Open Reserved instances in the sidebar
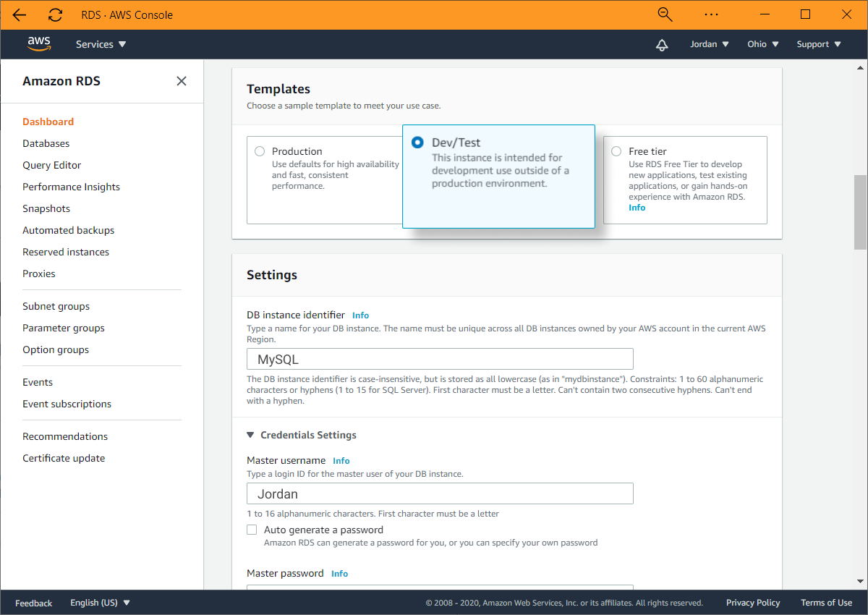The width and height of the screenshot is (868, 615). pyautogui.click(x=66, y=252)
